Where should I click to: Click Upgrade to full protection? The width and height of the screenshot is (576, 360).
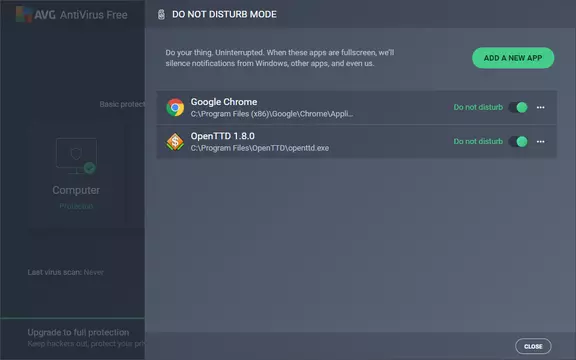[x=78, y=332]
